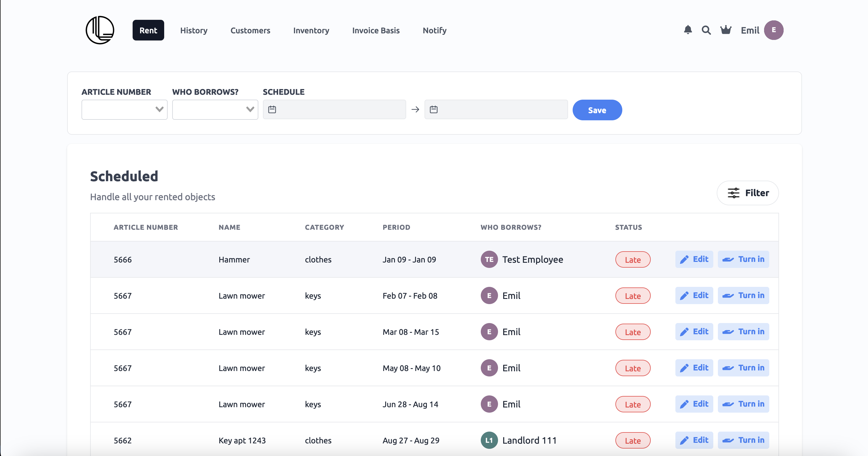Click the Article Number column header
868x456 pixels.
pos(146,227)
